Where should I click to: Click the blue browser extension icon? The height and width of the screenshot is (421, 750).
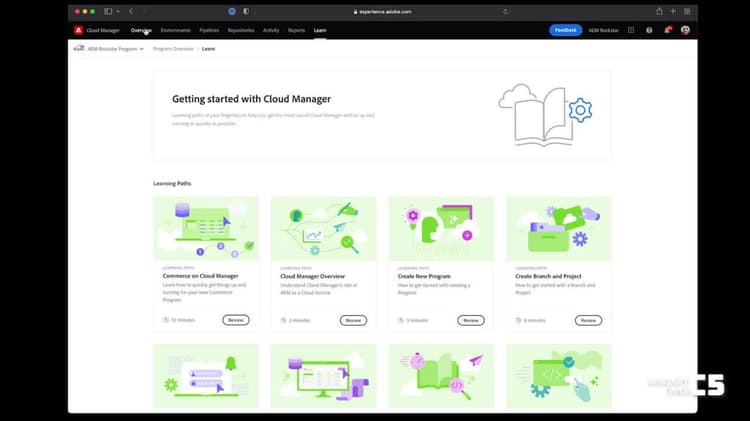(x=232, y=11)
